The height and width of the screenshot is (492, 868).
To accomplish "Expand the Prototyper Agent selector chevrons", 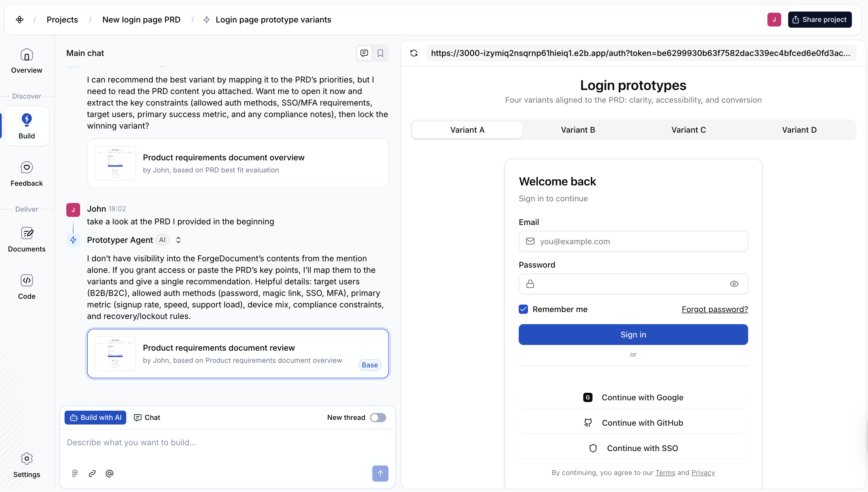I will [x=178, y=240].
